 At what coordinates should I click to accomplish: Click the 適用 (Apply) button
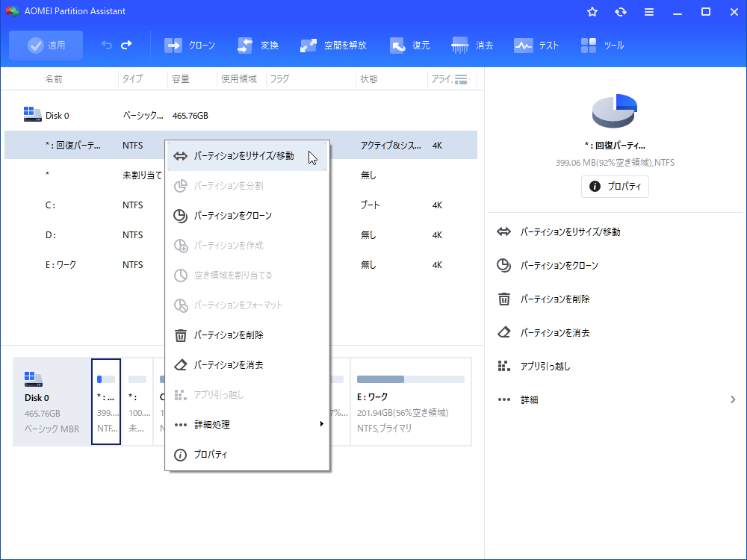click(x=46, y=46)
